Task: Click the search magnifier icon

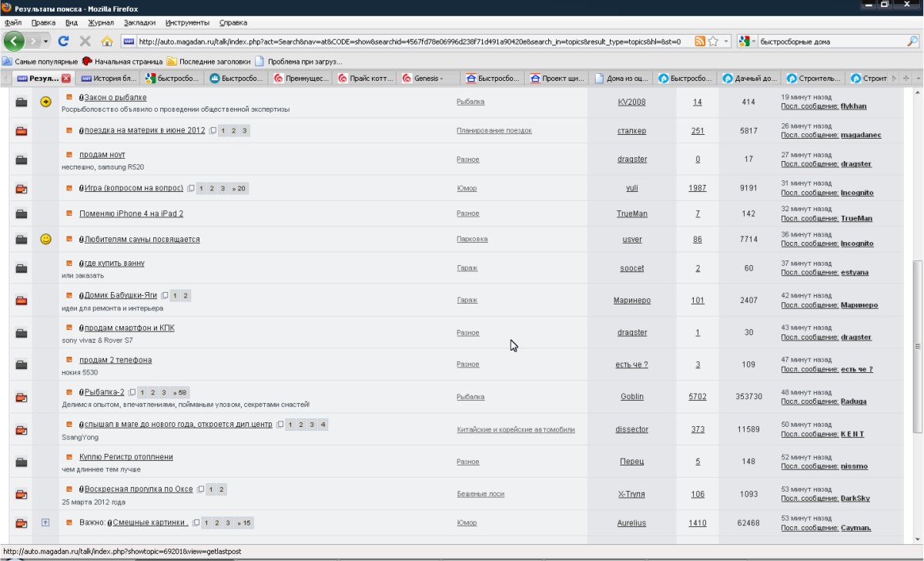Action: [912, 41]
